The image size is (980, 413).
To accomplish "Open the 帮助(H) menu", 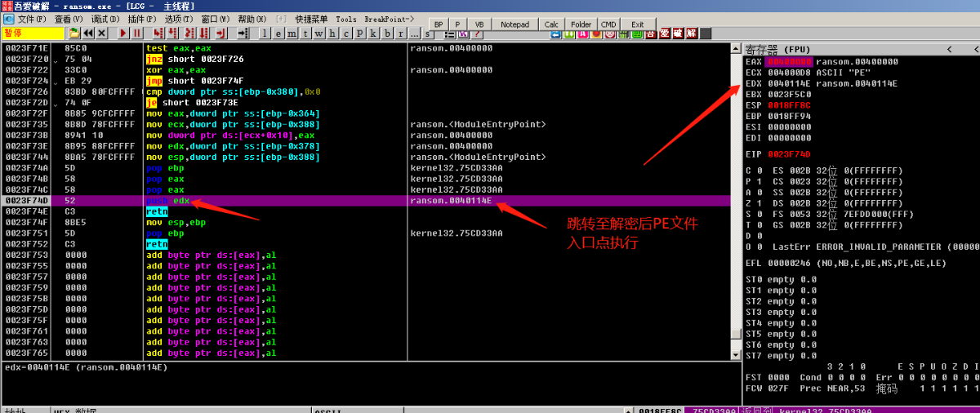I will tap(252, 19).
